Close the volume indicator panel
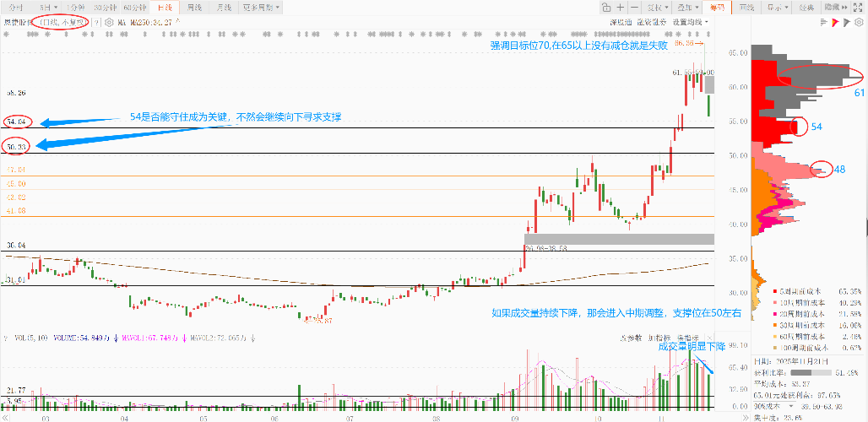The height and width of the screenshot is (422, 868). [x=709, y=337]
